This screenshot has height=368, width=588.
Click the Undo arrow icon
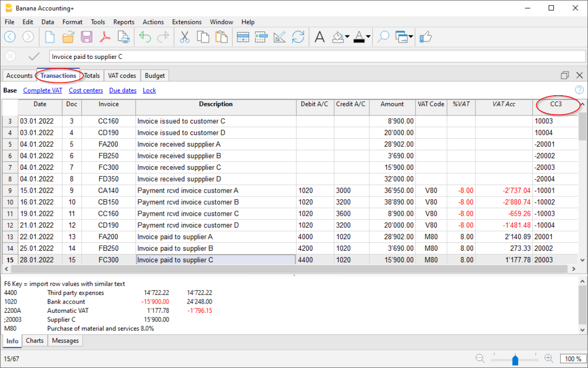(145, 37)
